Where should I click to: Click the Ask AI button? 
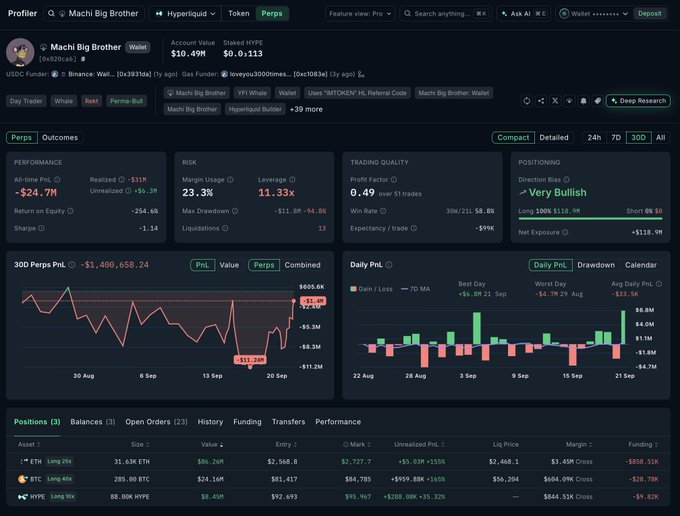pyautogui.click(x=523, y=14)
